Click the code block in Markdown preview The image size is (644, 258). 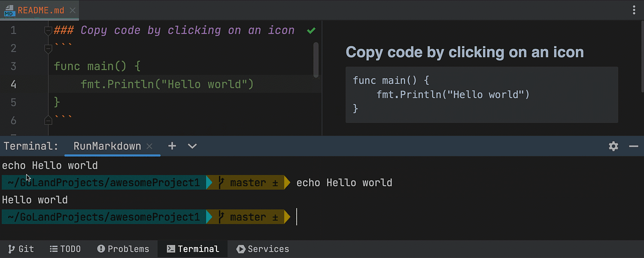coord(481,95)
